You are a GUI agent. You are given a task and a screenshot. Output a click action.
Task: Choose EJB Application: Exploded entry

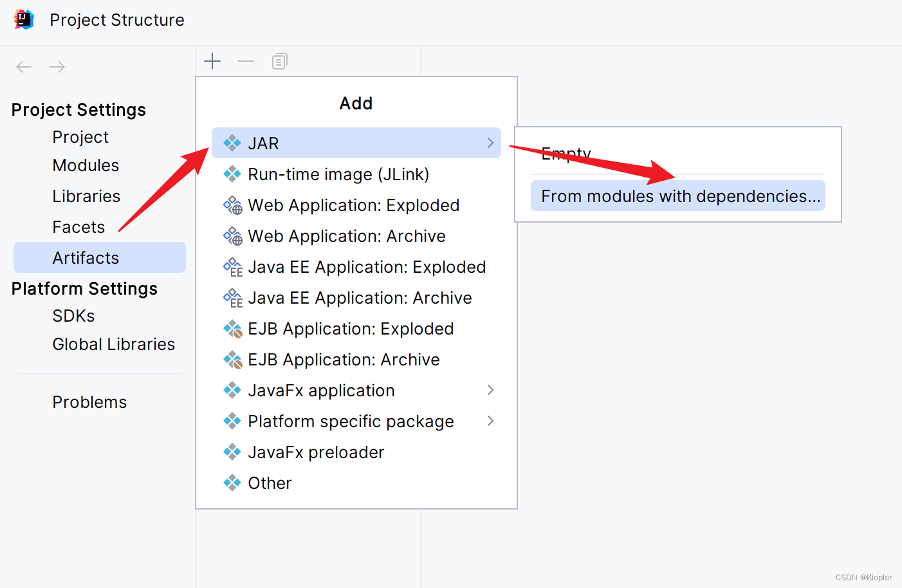point(356,328)
